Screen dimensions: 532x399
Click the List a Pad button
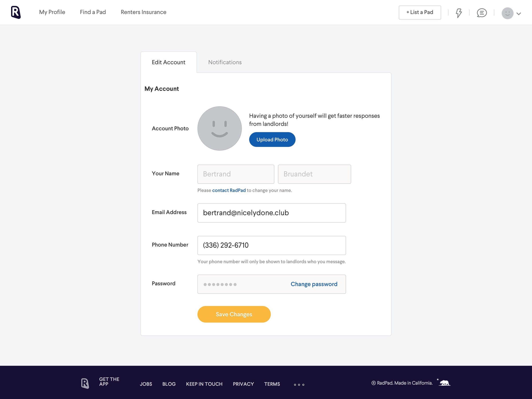pyautogui.click(x=420, y=12)
